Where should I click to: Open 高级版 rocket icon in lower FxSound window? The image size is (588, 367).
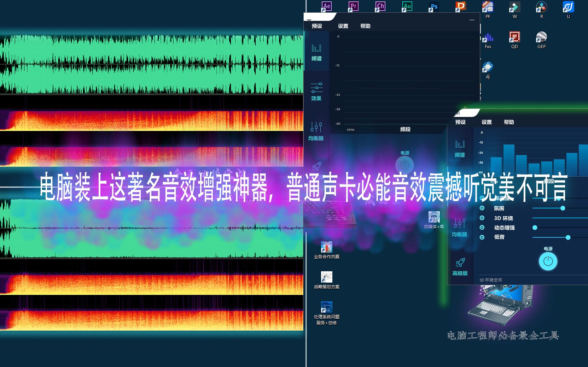pyautogui.click(x=460, y=267)
